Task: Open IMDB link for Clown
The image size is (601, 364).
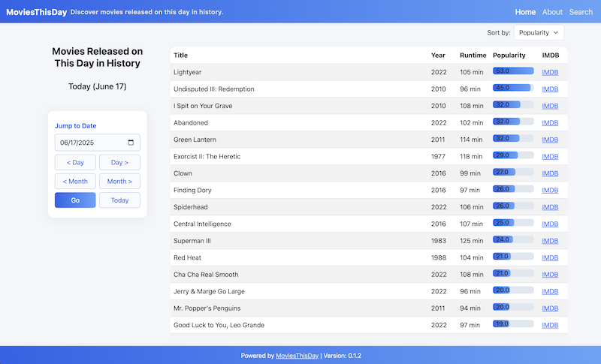Action: 550,173
